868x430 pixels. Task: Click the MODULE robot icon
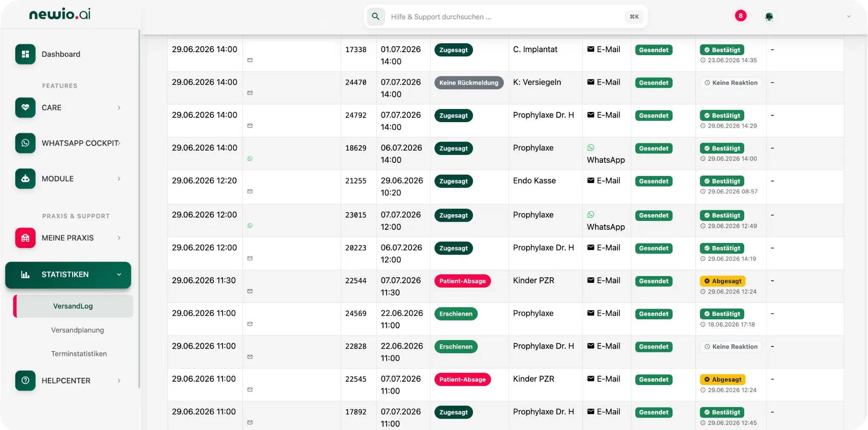click(25, 179)
